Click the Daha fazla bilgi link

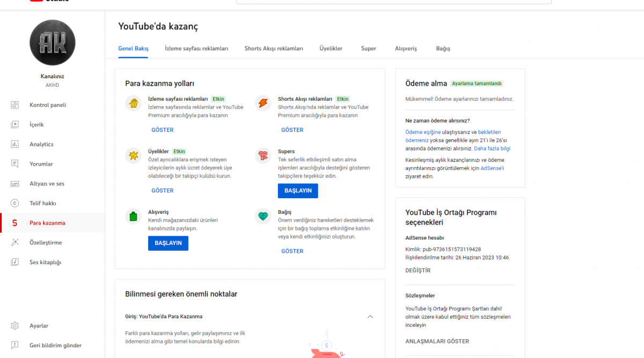pyautogui.click(x=492, y=148)
